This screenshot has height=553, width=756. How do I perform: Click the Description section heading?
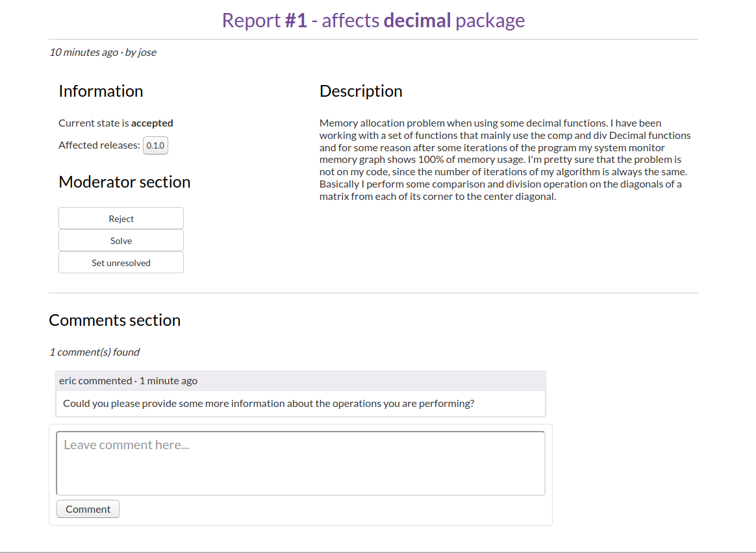pos(361,92)
